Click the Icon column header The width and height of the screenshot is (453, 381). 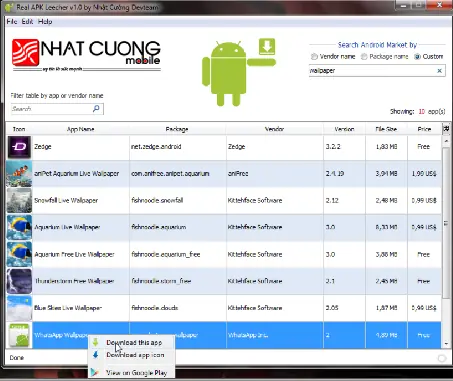19,129
